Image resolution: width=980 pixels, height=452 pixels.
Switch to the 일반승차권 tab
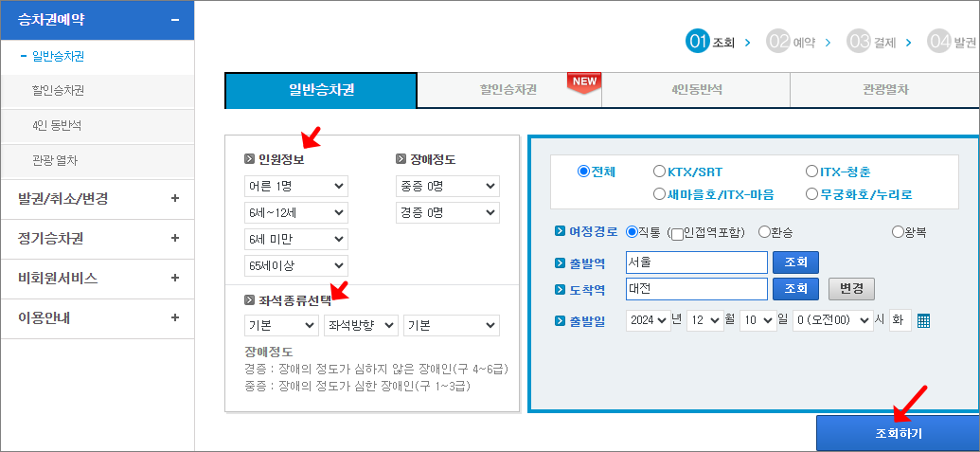(x=321, y=90)
